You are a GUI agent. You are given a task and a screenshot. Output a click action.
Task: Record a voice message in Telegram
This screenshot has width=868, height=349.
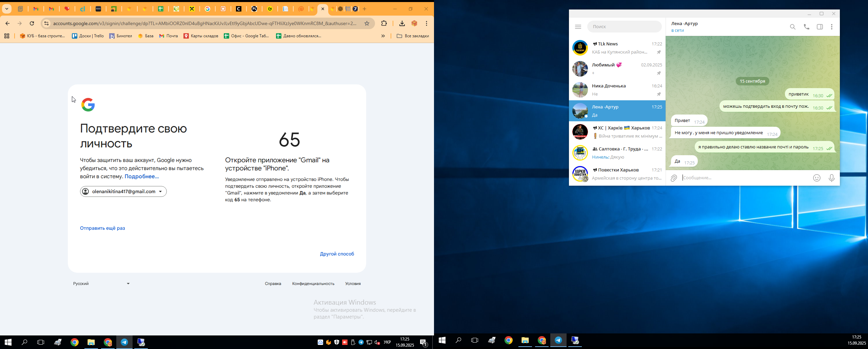tap(832, 178)
